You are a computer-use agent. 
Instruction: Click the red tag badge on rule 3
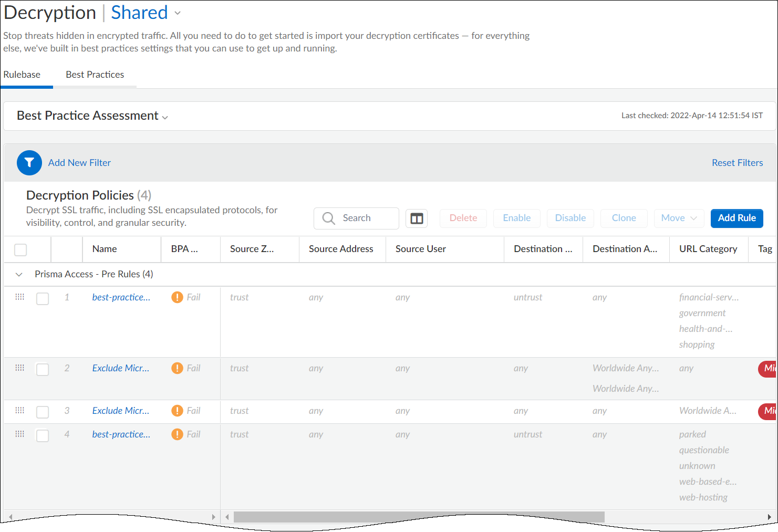[767, 411]
